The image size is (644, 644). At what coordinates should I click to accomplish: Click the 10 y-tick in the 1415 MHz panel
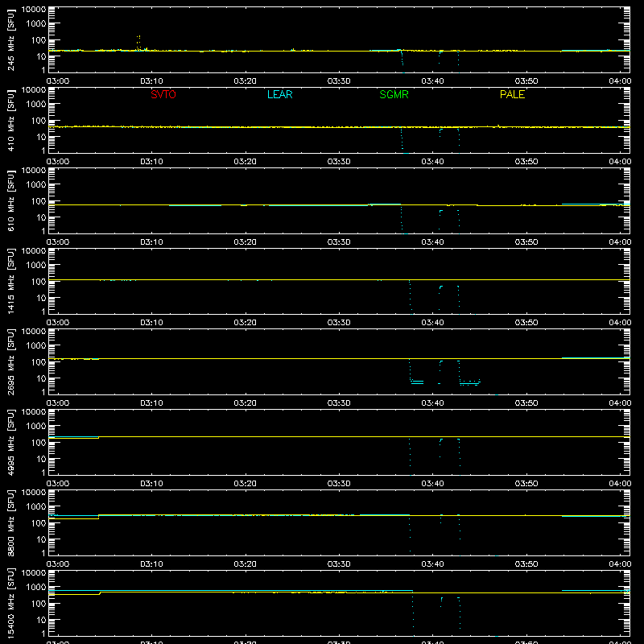point(41,298)
